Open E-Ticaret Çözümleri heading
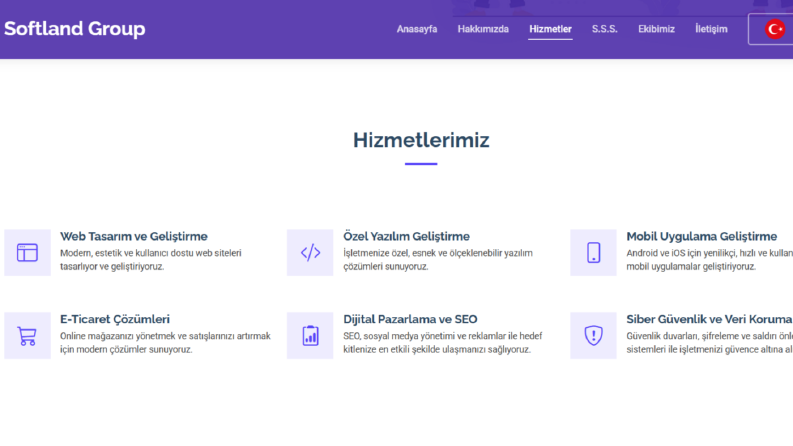 tap(115, 320)
